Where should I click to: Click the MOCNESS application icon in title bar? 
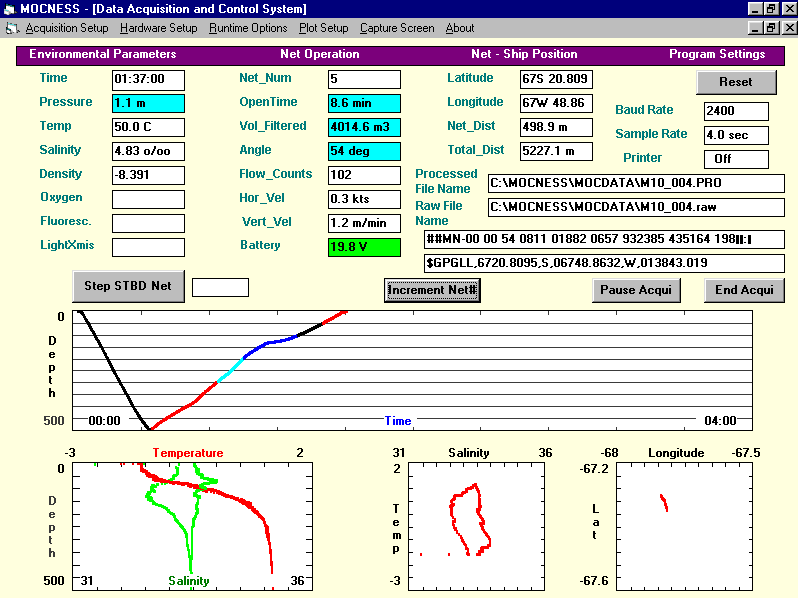point(9,8)
